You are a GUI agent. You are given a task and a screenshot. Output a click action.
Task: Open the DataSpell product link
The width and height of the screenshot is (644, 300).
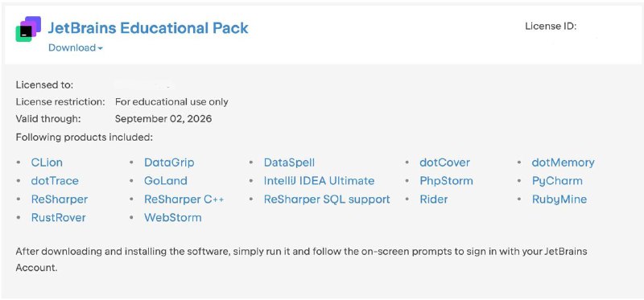point(289,162)
